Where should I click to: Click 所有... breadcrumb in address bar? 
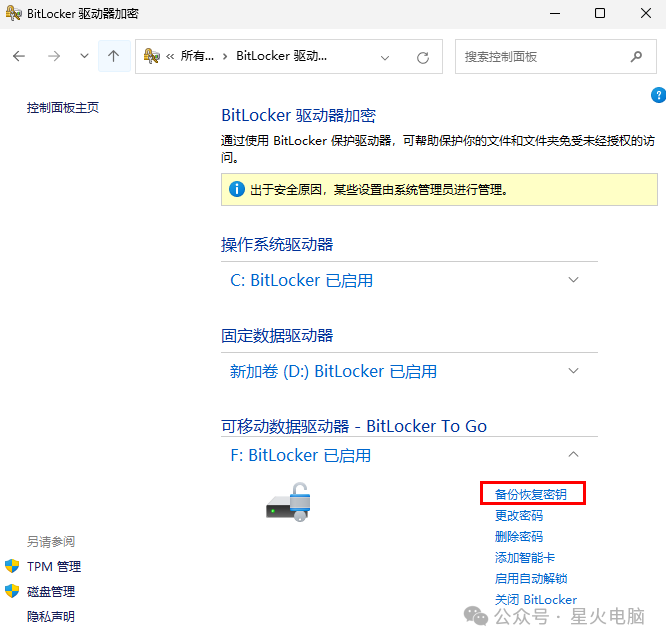point(197,56)
